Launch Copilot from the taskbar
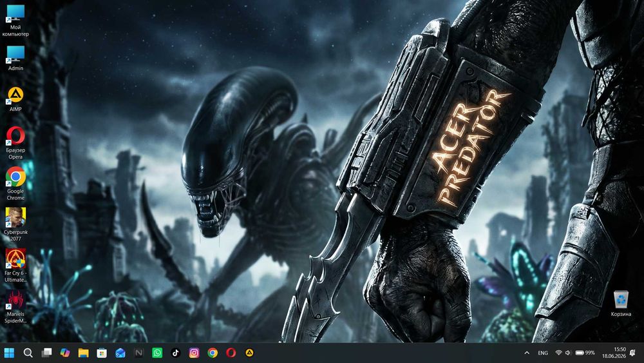Viewport: 644px width, 363px height. pos(65,353)
